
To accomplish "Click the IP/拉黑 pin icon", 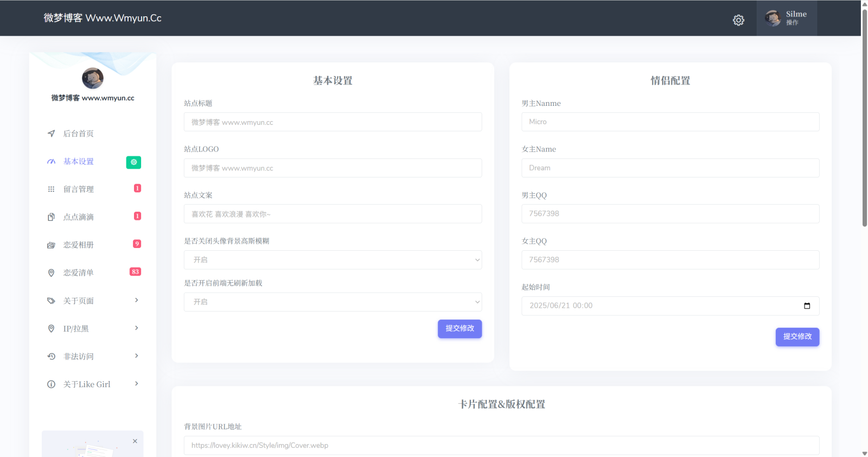I will pos(51,328).
